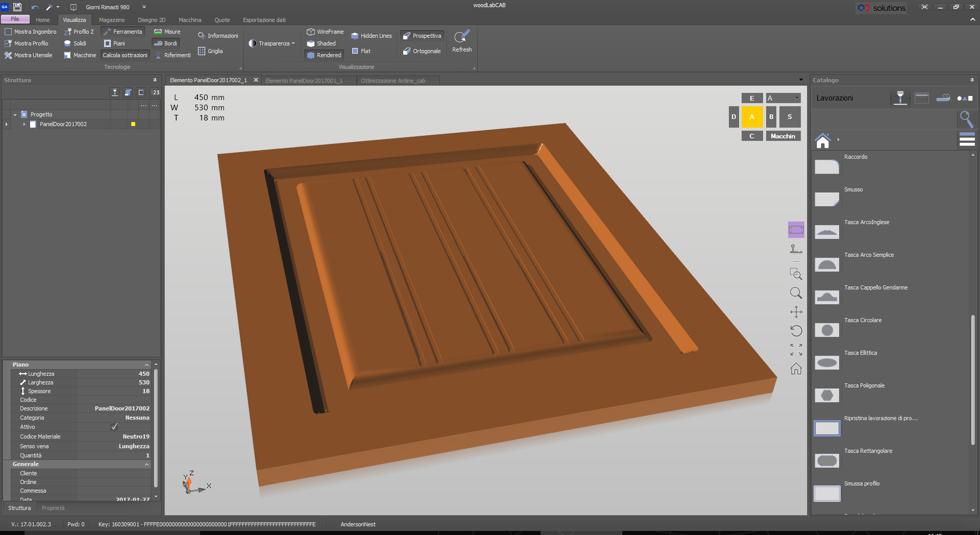Open catalog search magnifier icon
Viewport: 980px width, 535px height.
[x=966, y=119]
